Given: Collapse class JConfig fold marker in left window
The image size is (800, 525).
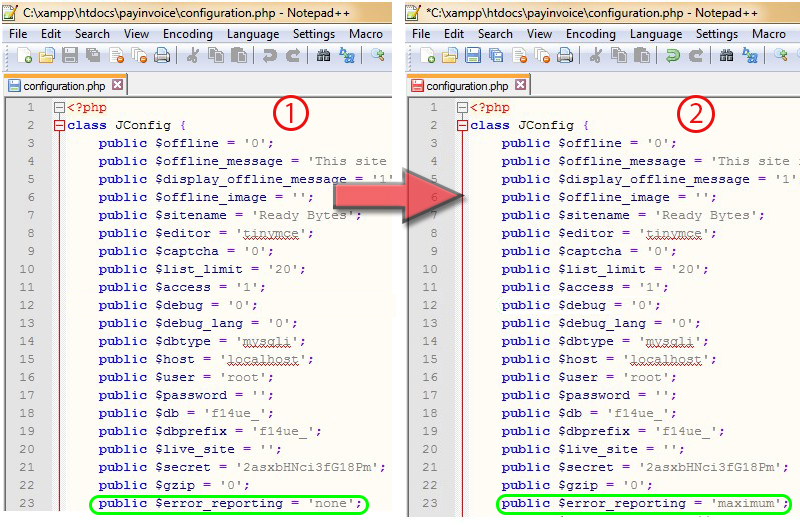Looking at the screenshot, I should pos(59,126).
